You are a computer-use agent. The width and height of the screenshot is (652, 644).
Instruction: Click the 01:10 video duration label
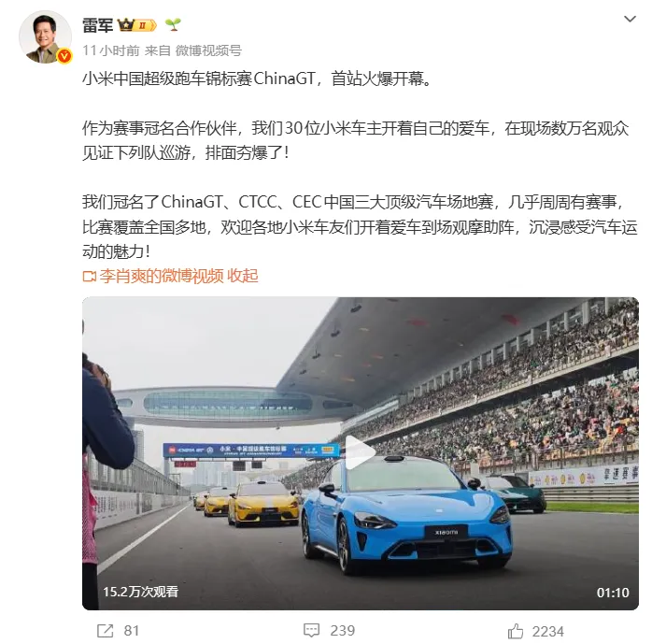pos(613,593)
